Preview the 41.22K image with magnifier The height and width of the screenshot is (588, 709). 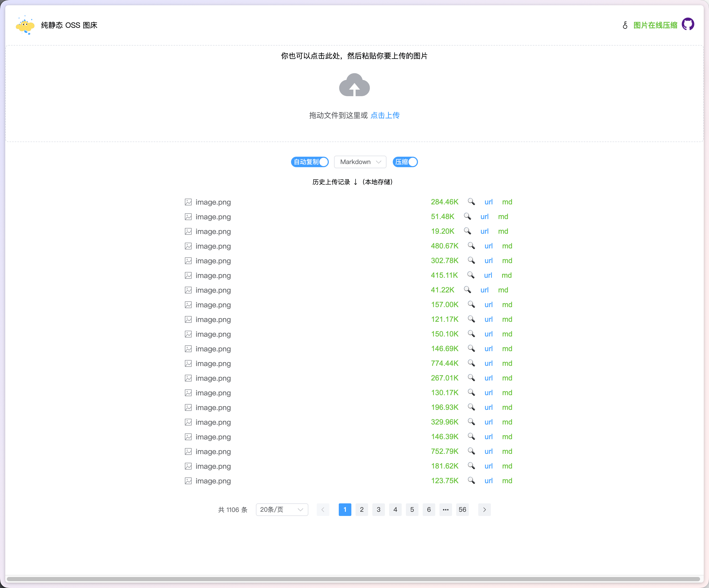click(x=467, y=290)
